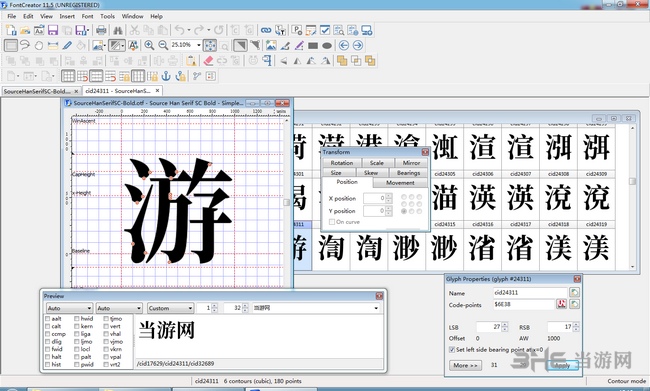Insert an ellipse contour
This screenshot has width=650, height=391.
[x=327, y=45]
